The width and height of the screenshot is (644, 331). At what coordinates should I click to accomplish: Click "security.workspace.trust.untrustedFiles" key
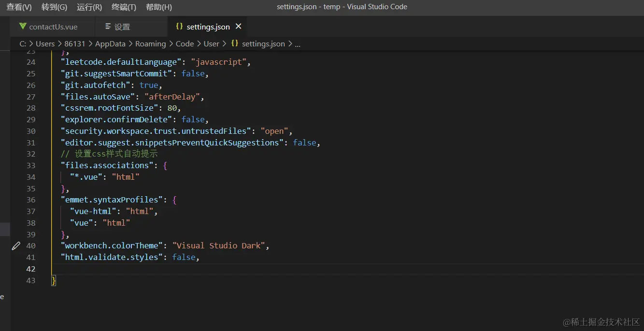pyautogui.click(x=156, y=131)
